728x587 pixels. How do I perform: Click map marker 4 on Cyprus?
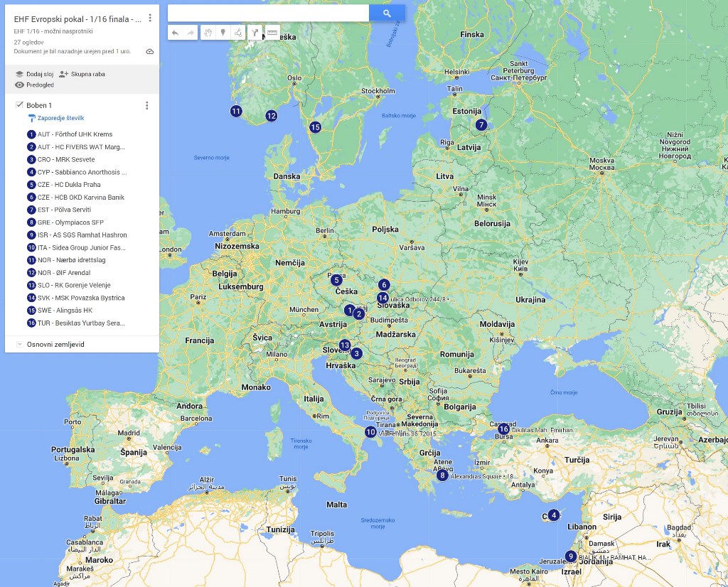click(x=553, y=515)
